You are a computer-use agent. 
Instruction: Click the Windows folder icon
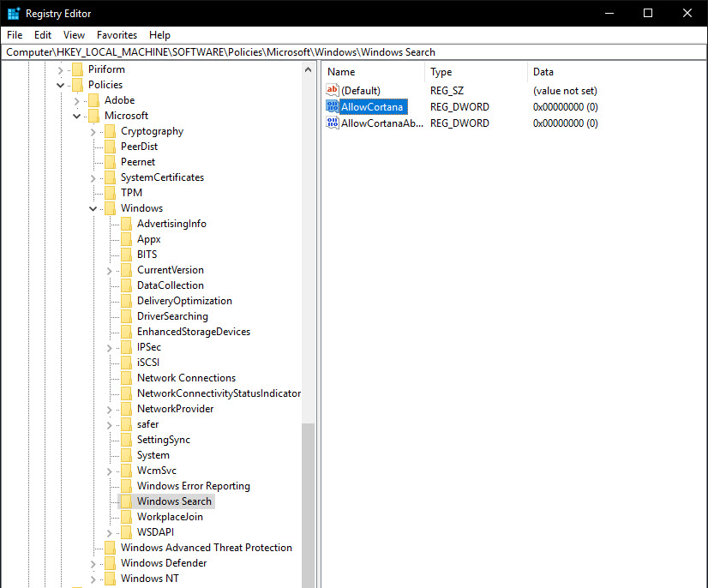[111, 208]
